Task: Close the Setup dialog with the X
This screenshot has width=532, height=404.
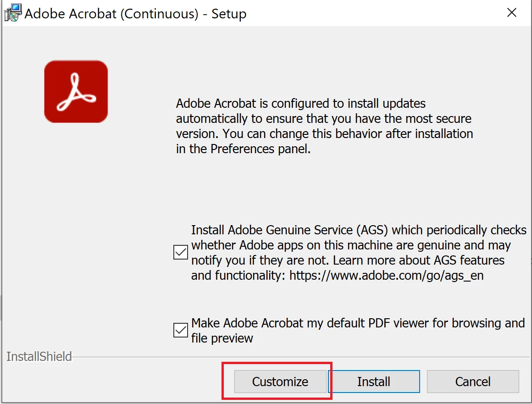Action: point(512,13)
